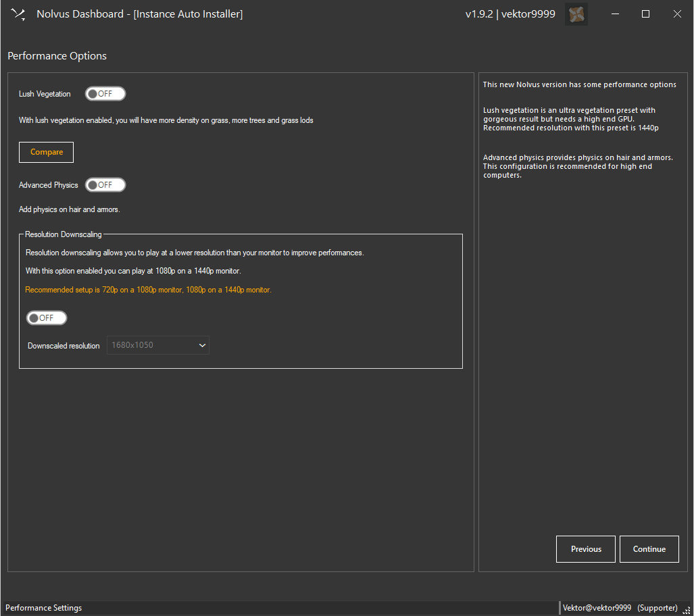Click the Compare button
The width and height of the screenshot is (694, 616).
pyautogui.click(x=46, y=152)
